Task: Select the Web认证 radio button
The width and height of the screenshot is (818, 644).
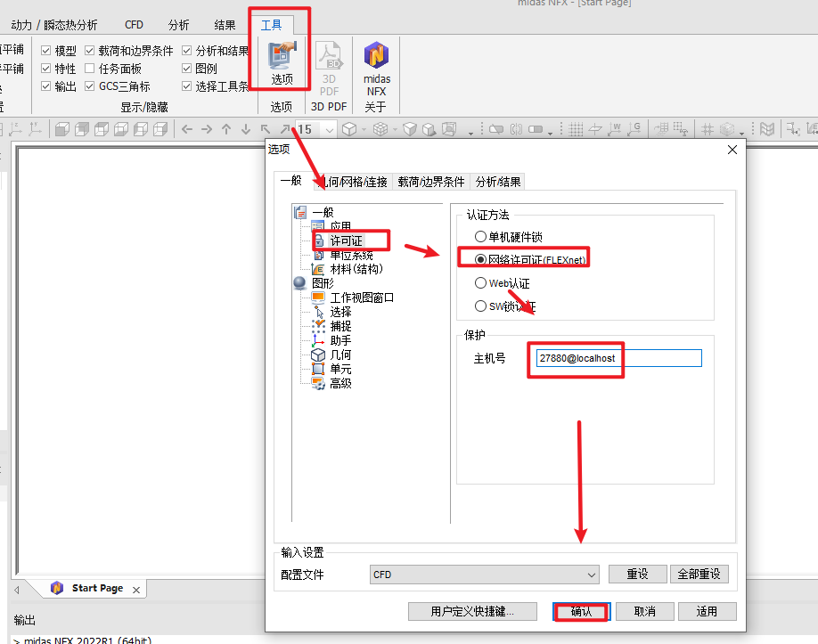Action: tap(480, 283)
